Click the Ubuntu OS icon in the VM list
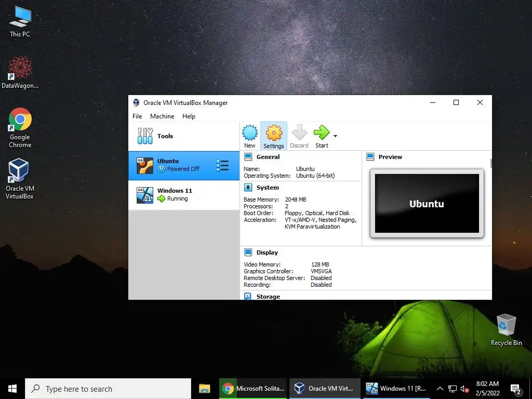 tap(145, 166)
